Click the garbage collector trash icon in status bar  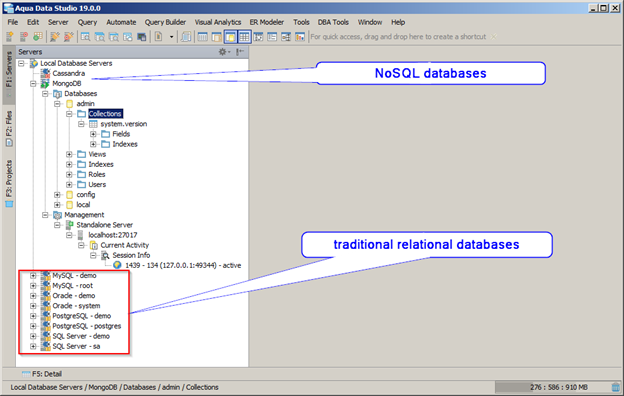(616, 387)
